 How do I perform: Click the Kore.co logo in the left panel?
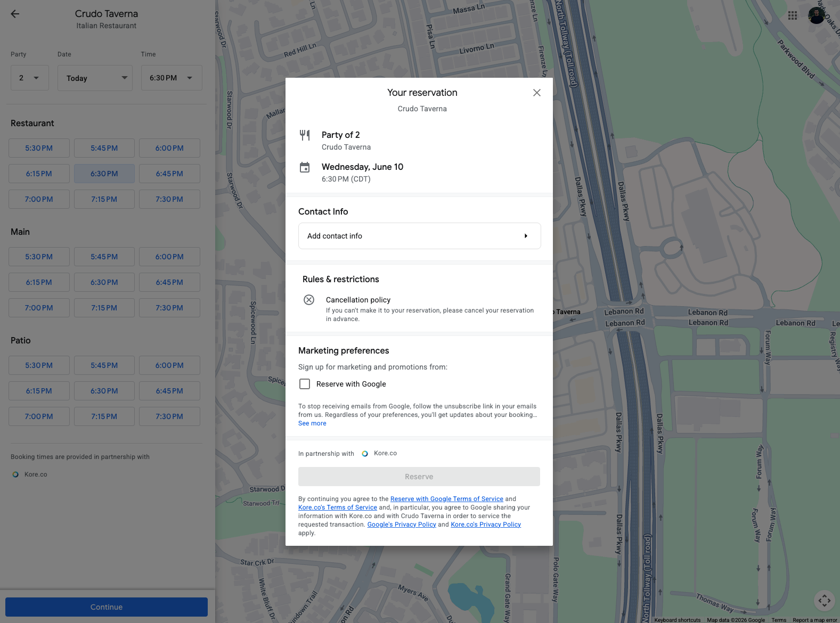(x=15, y=474)
